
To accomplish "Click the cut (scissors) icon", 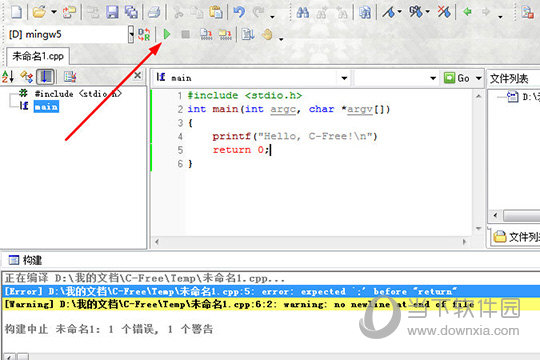I will point(178,12).
